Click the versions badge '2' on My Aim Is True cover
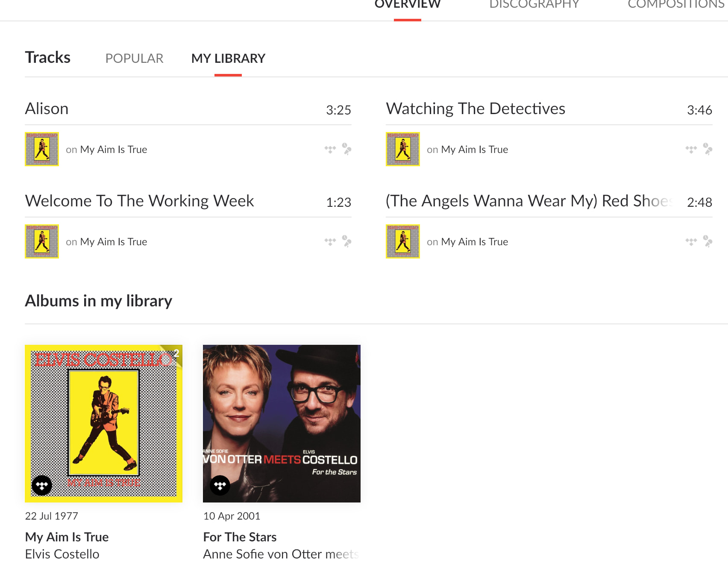This screenshot has width=728, height=570. click(x=176, y=353)
